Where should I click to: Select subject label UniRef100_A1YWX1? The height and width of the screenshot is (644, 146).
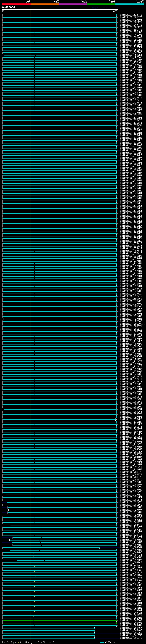tap(131, 65)
